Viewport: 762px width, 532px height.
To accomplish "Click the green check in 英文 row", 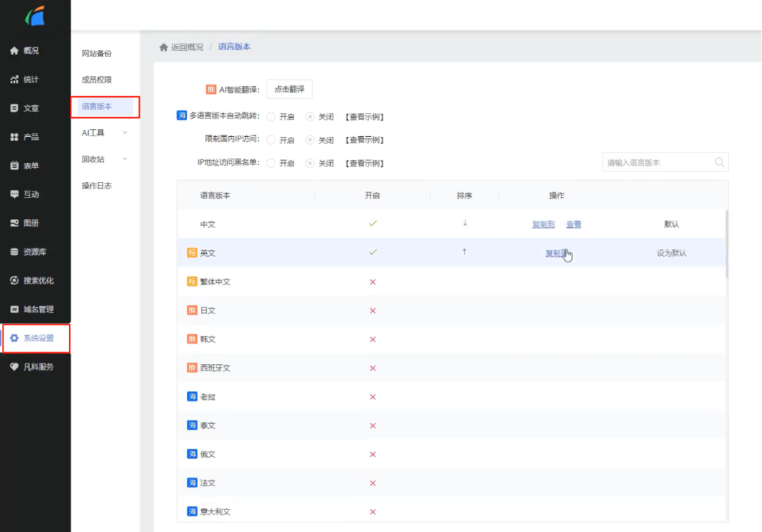I will pyautogui.click(x=373, y=252).
